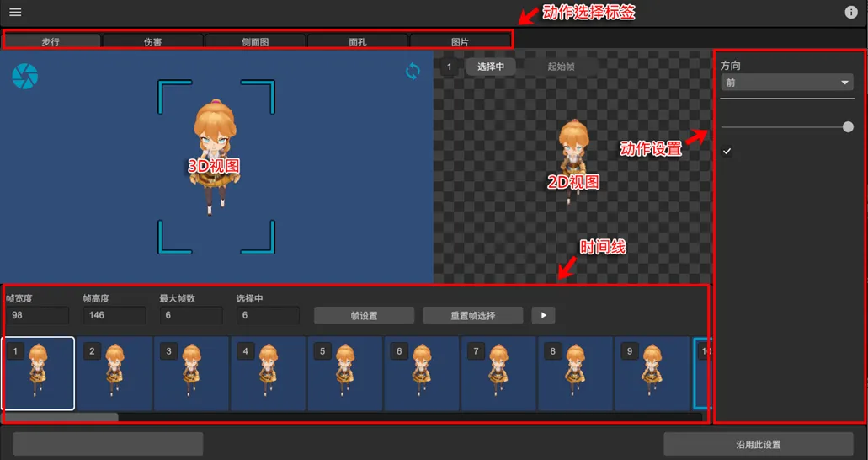Select frame 5 thumbnail in timeline

pyautogui.click(x=345, y=373)
